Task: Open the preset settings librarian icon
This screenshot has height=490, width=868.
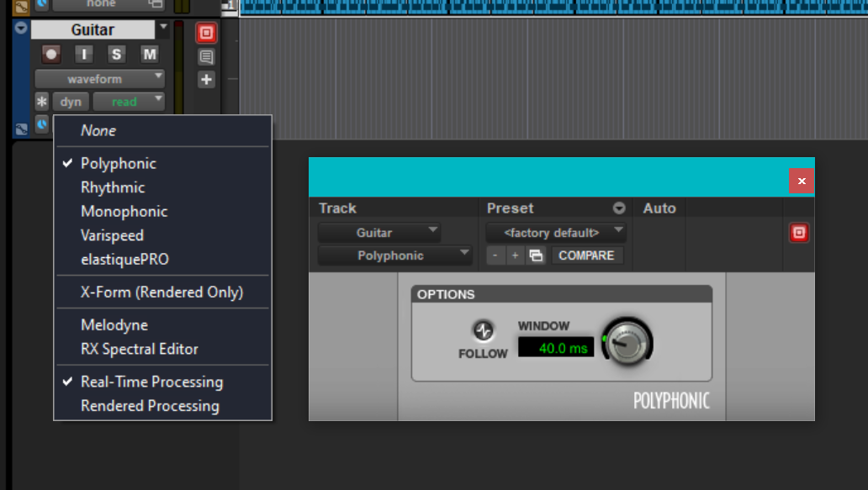Action: (535, 256)
